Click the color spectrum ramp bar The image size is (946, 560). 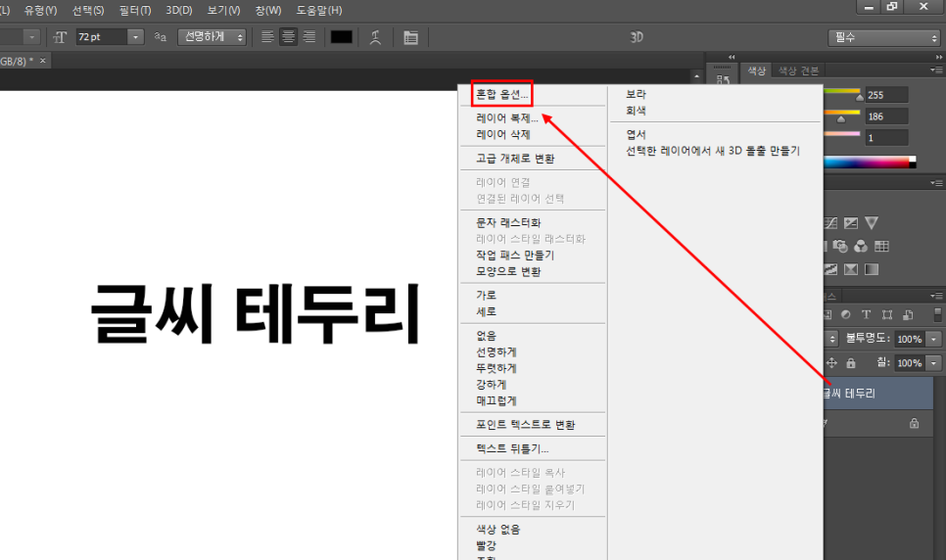pyautogui.click(x=870, y=162)
